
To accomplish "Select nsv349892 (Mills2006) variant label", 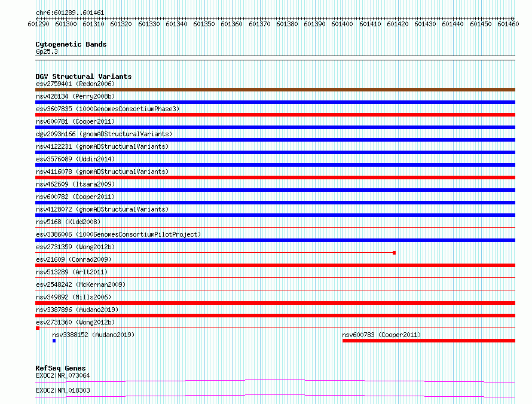I will 74,297.
